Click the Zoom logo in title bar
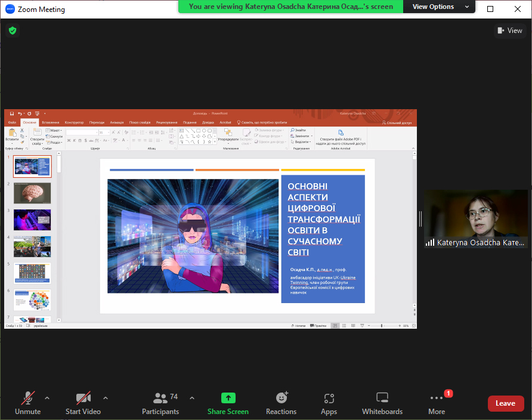The image size is (532, 420). [10, 10]
